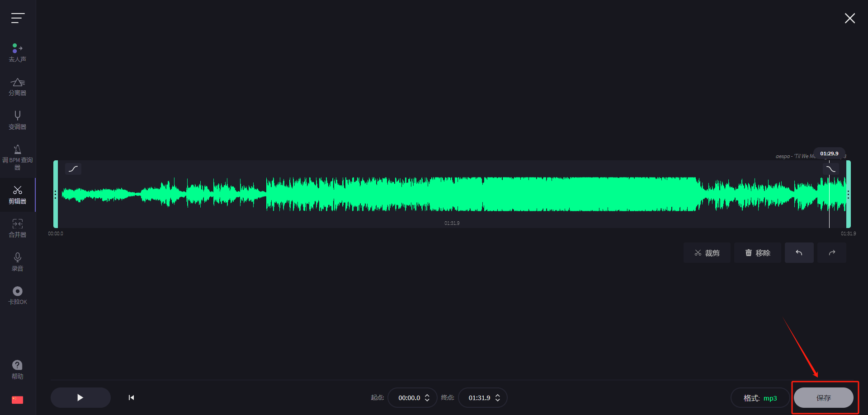This screenshot has height=415, width=868.
Task: Open the vocal remover tool (去人声)
Action: coord(18,53)
